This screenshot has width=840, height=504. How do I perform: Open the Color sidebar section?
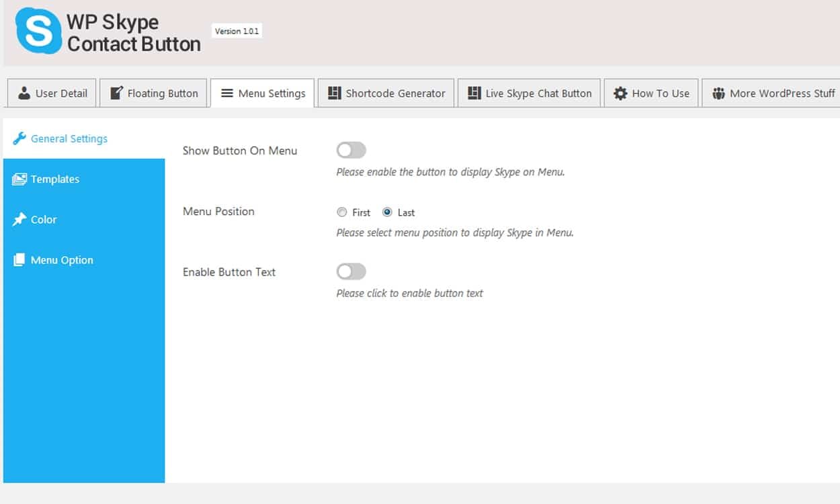[84, 220]
